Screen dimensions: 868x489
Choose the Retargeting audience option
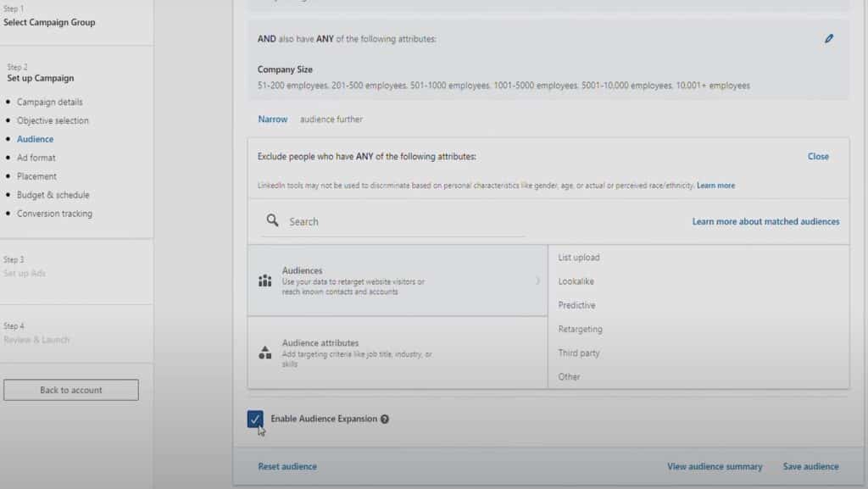pyautogui.click(x=580, y=329)
